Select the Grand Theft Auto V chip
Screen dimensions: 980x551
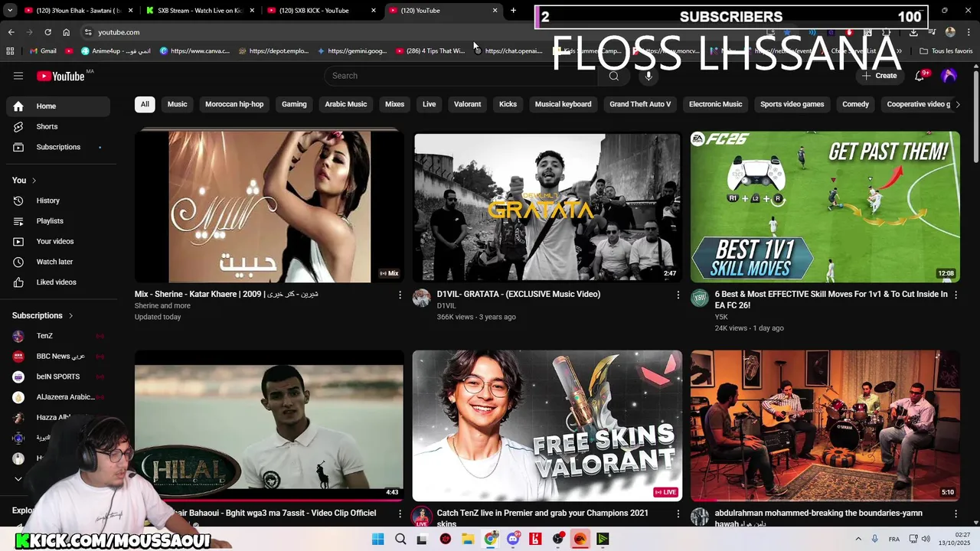[640, 104]
